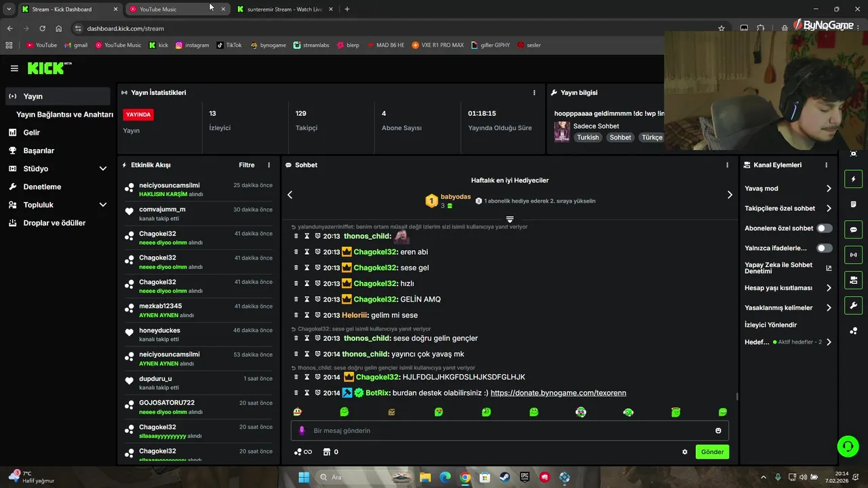Screen dimensions: 868x488
Task: Toggle the camera channel actions panel icon
Action: pos(853,280)
